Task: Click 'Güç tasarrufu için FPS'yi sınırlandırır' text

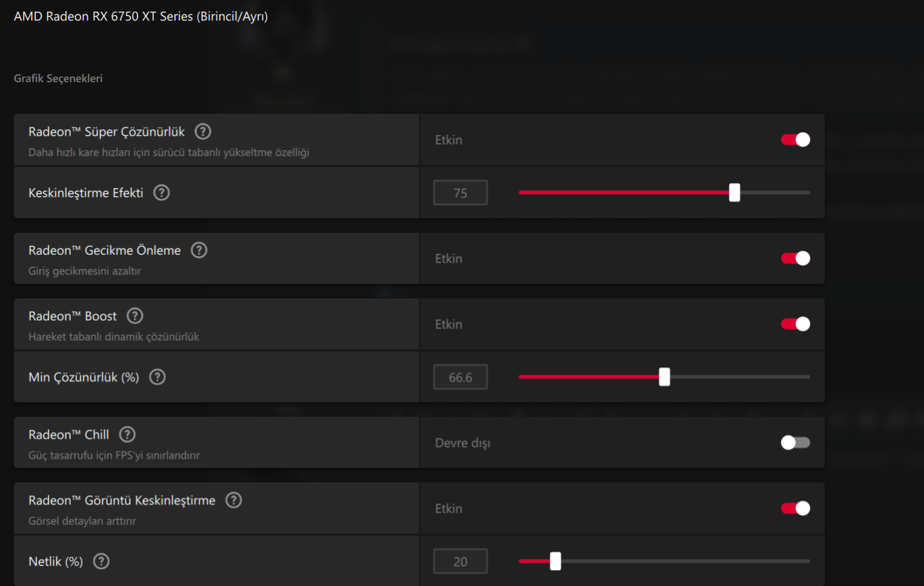Action: pos(114,455)
